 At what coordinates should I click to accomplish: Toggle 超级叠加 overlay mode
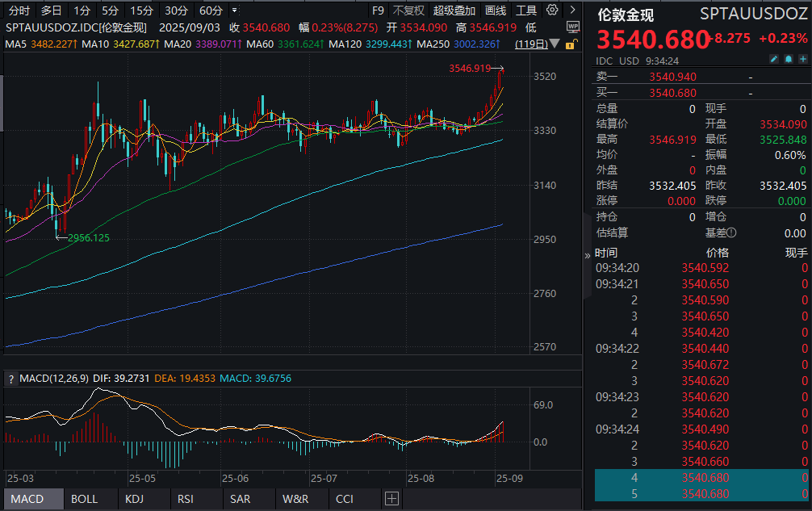click(454, 10)
